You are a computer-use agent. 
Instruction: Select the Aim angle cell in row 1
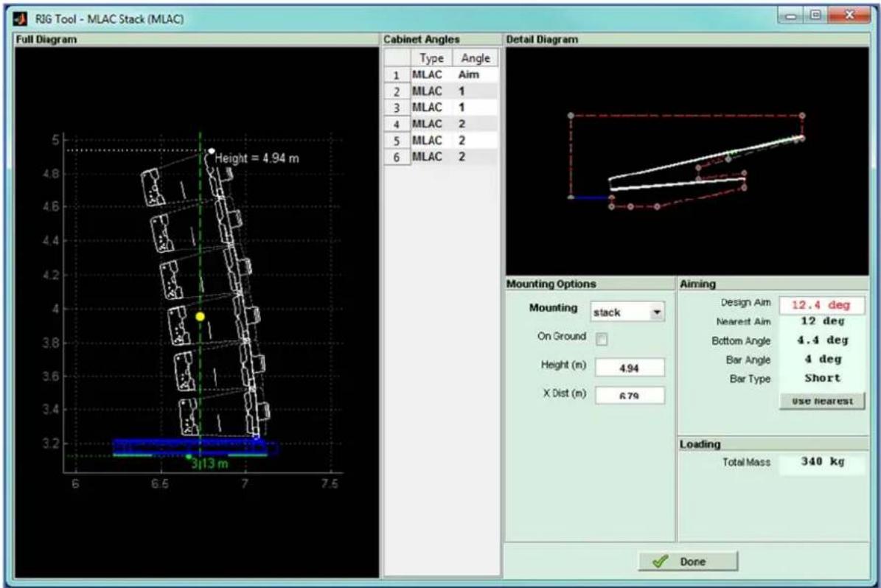click(476, 74)
